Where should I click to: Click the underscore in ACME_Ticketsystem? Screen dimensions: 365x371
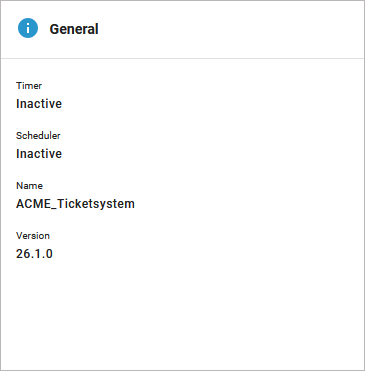pos(53,209)
